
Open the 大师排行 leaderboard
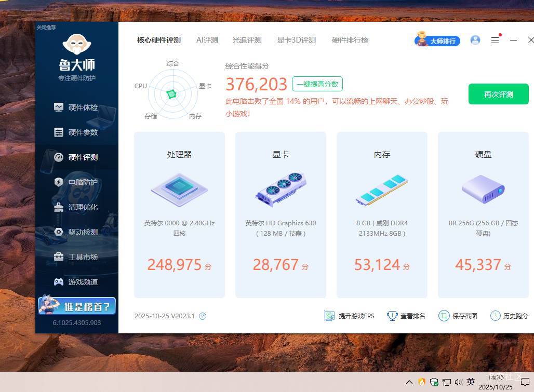437,40
